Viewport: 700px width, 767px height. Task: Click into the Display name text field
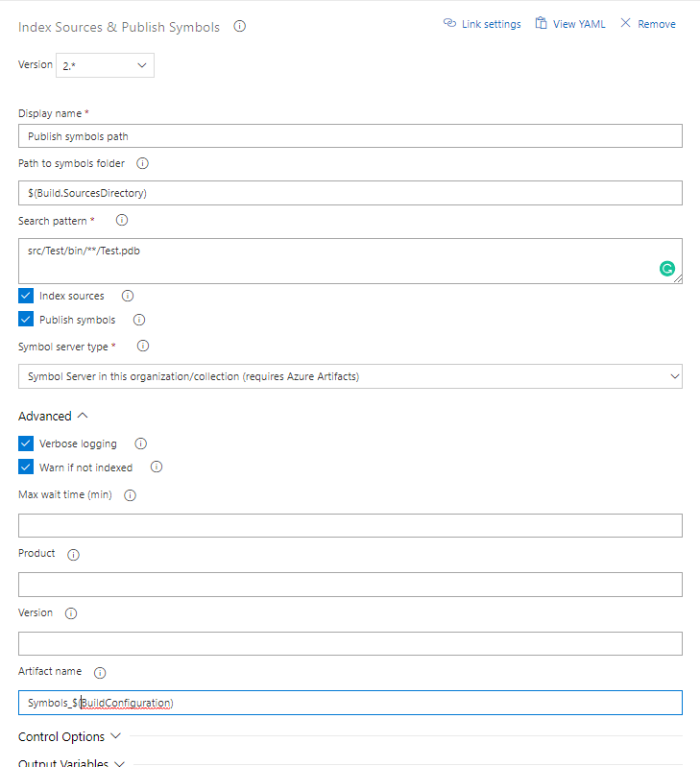pyautogui.click(x=350, y=136)
